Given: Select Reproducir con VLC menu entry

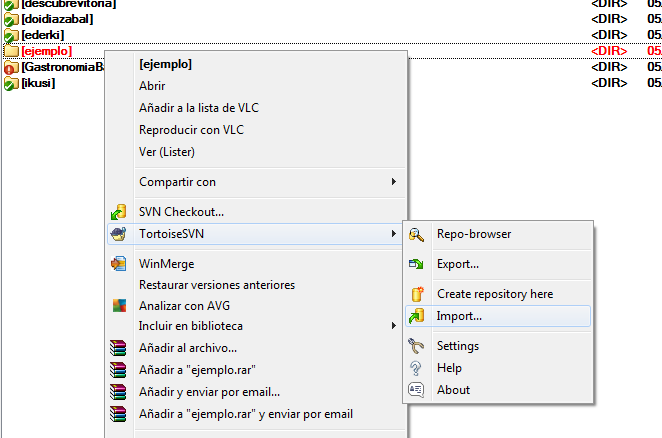Looking at the screenshot, I should (191, 130).
